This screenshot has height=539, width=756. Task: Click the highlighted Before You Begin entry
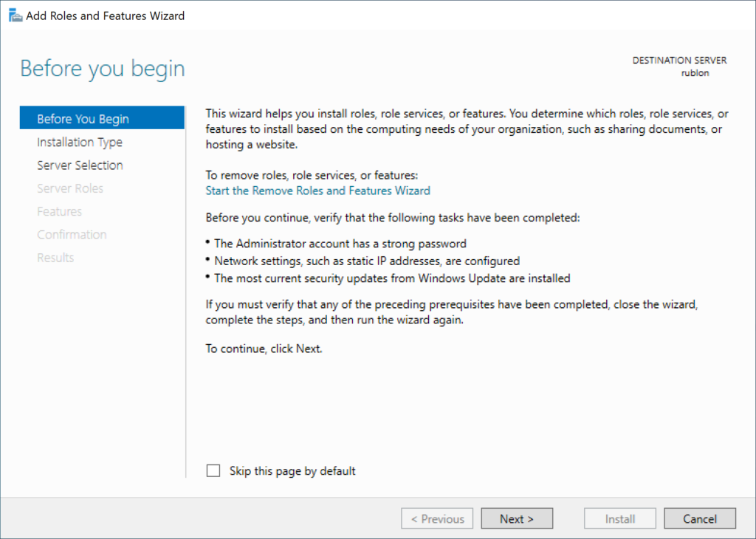coord(83,117)
